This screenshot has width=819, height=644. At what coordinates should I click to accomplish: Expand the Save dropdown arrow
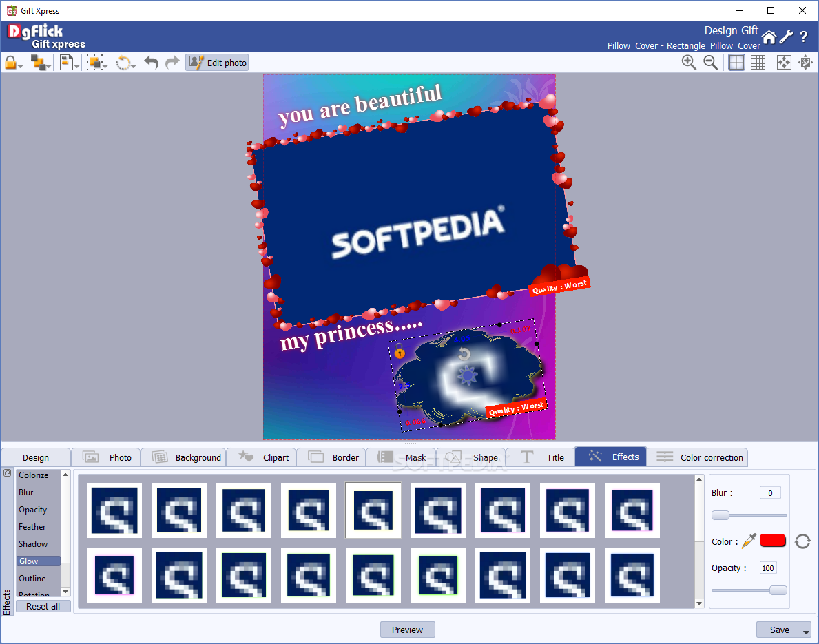tap(807, 632)
